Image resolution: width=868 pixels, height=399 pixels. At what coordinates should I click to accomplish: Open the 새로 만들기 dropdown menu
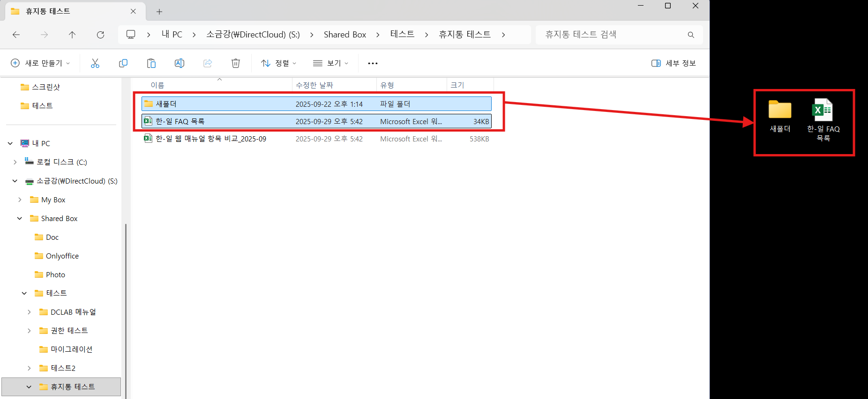point(41,63)
